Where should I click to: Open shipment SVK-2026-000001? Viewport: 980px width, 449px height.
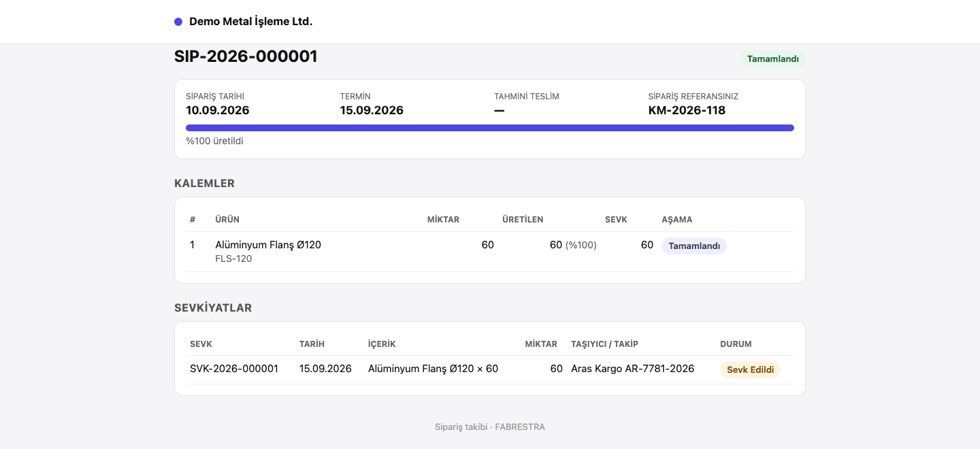[234, 369]
